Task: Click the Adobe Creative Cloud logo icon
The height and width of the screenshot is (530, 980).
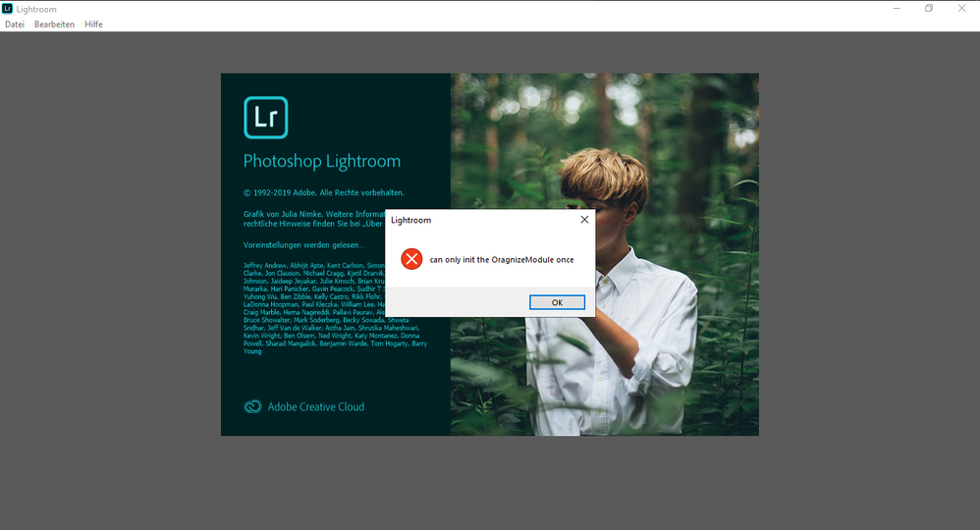Action: tap(252, 407)
